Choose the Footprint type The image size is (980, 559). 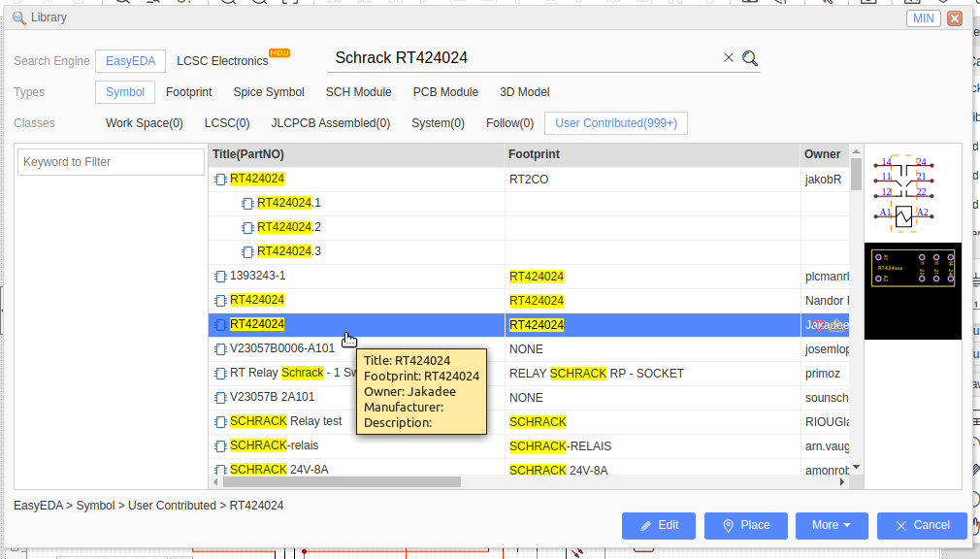point(189,92)
